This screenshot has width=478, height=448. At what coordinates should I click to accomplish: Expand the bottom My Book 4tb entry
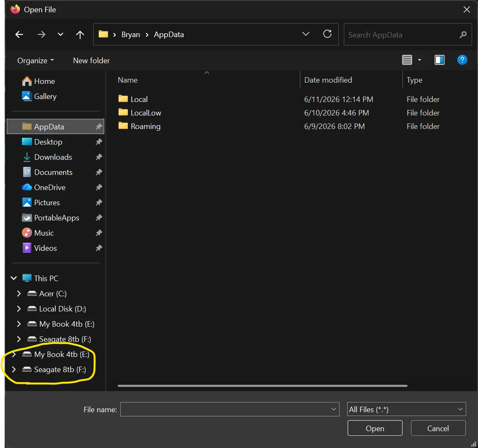click(14, 354)
